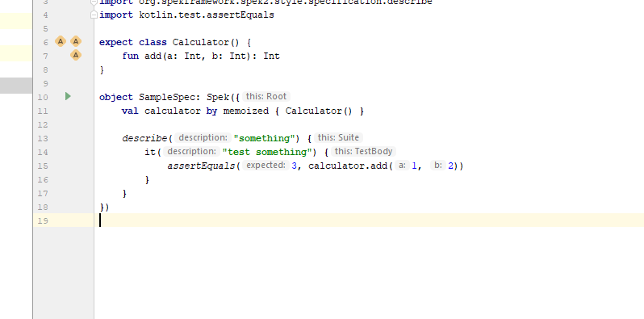Click 'calculator.add' on line 15
Image resolution: width=644 pixels, height=319 pixels.
348,166
